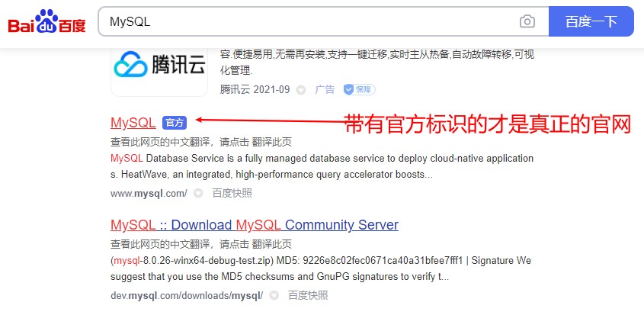Expand the dropdown arrow beside www.mysql.com/
The image size is (644, 315).
[x=198, y=193]
